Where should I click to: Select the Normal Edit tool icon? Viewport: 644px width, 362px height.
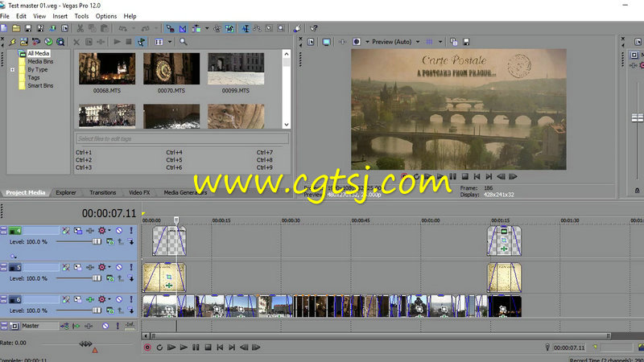coord(246,28)
